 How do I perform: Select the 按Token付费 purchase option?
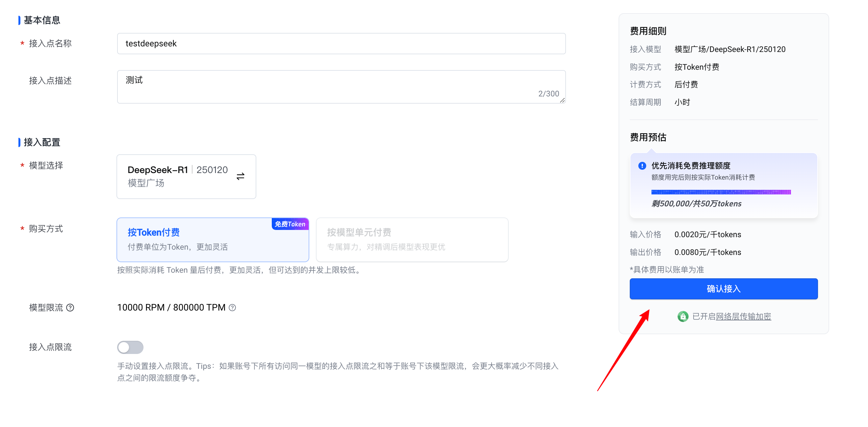tap(212, 239)
